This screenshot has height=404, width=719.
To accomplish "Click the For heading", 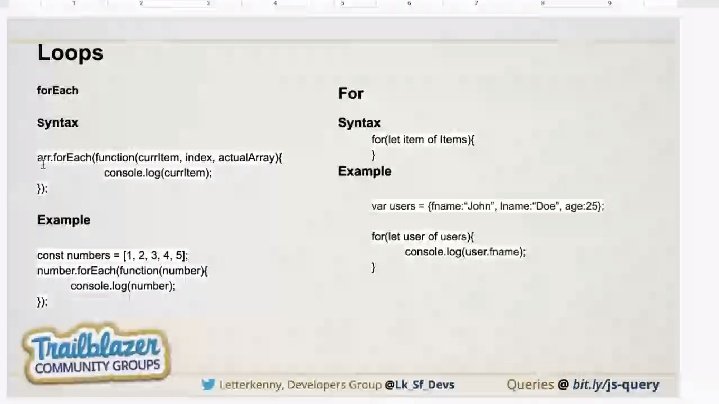I will coord(351,94).
